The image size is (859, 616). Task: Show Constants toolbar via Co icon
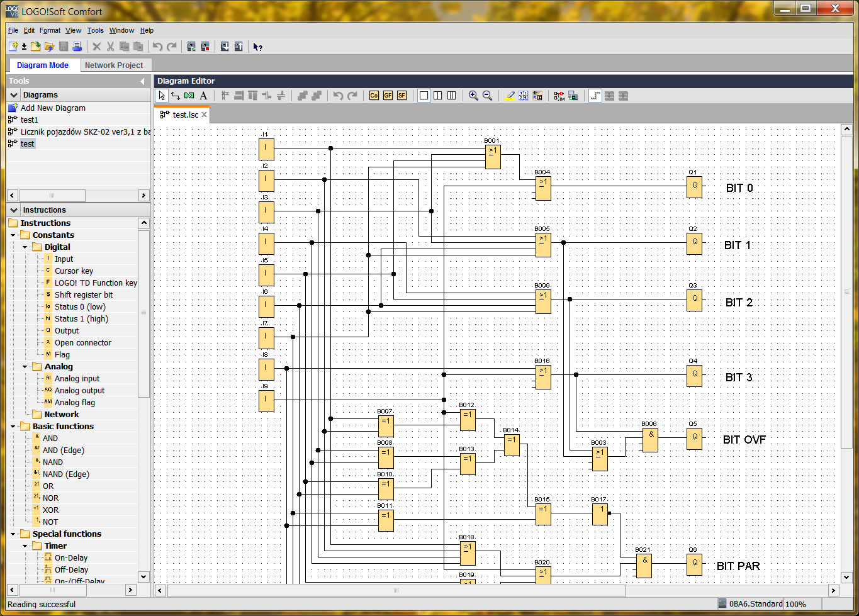(x=374, y=96)
